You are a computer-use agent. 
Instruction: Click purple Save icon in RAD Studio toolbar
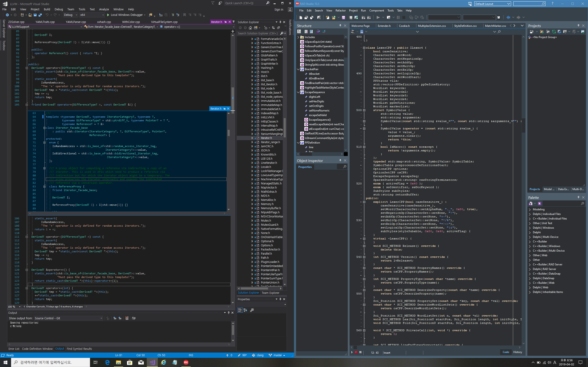pos(343,17)
